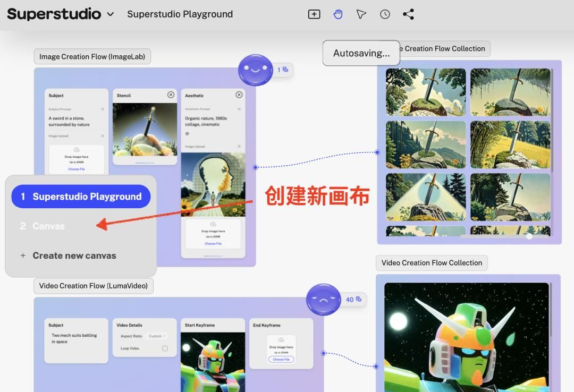The image size is (574, 392).
Task: Click the copy badge showing 1 on image flow
Action: coord(281,70)
